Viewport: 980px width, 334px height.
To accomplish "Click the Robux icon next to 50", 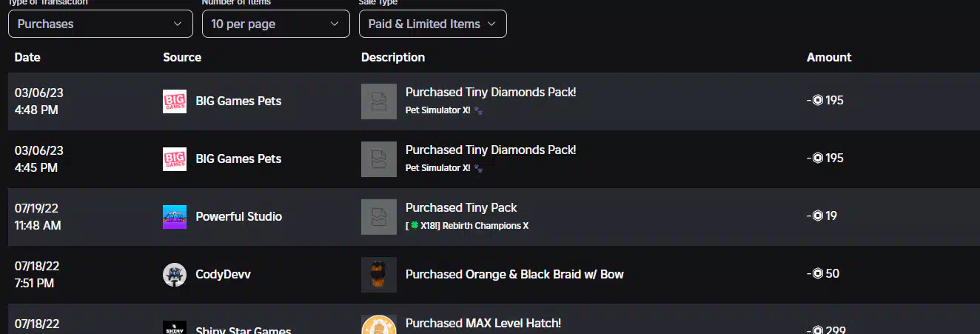I will click(818, 274).
